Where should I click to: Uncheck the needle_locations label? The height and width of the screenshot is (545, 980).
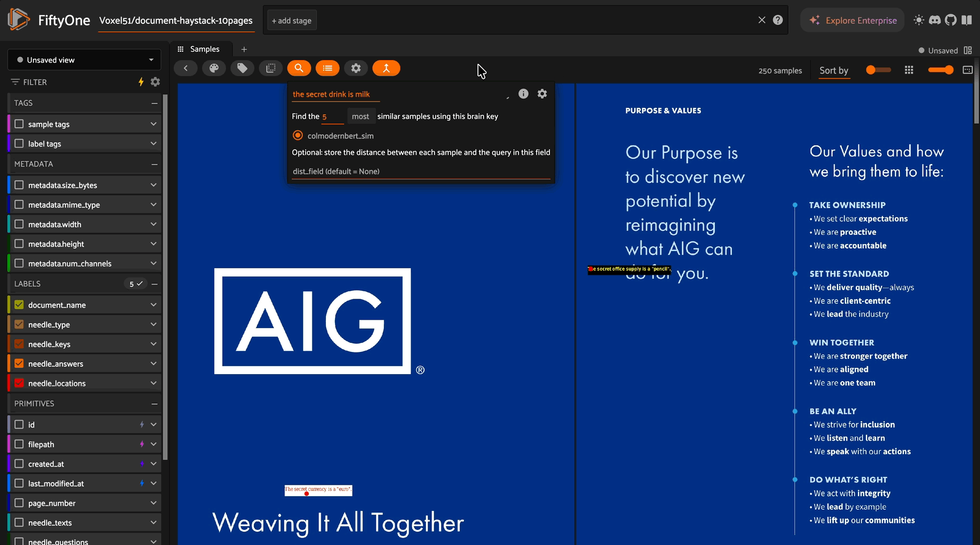pyautogui.click(x=19, y=383)
